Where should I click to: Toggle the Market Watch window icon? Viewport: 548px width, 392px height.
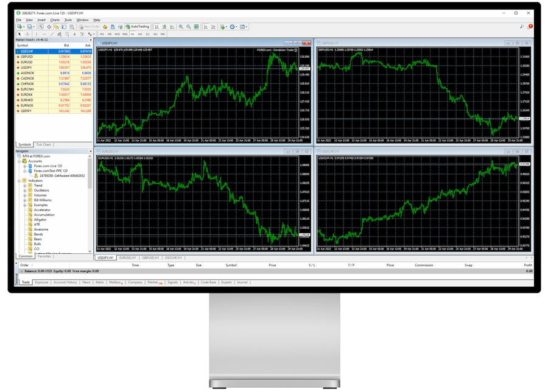point(41,27)
